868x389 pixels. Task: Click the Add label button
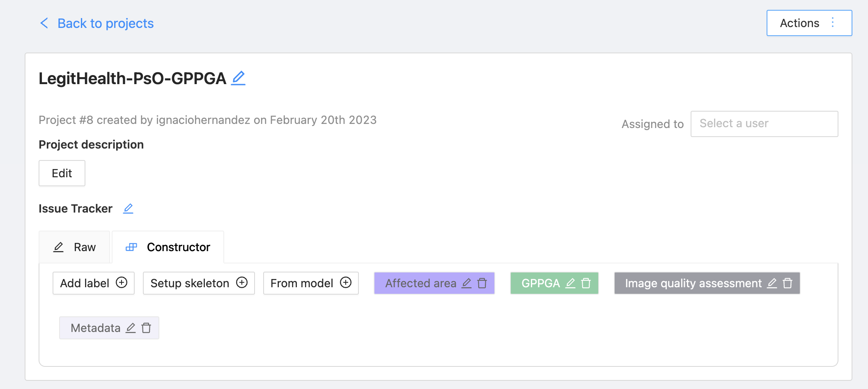[94, 283]
